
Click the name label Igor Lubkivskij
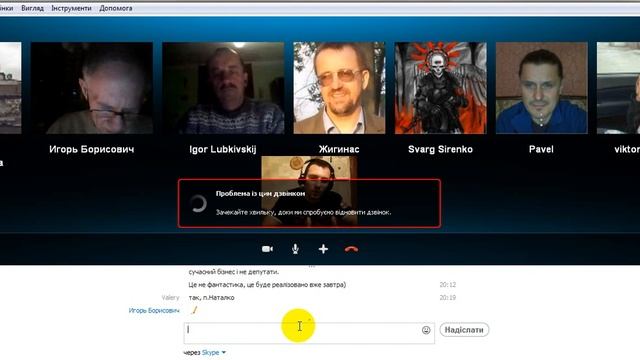[223, 149]
